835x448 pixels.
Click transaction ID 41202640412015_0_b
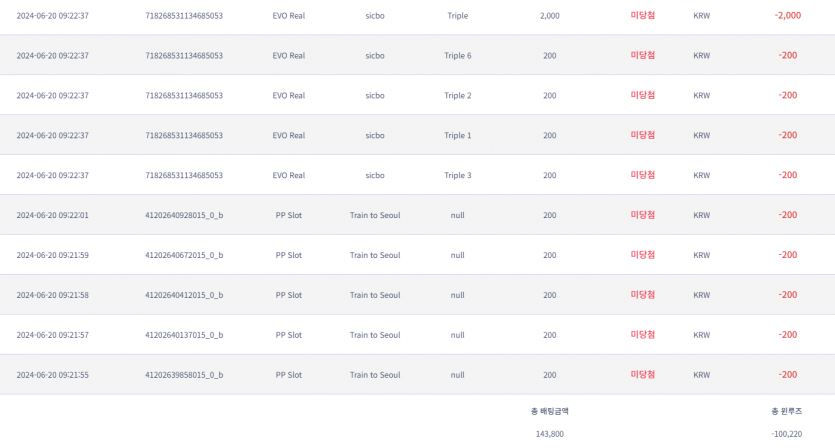coord(184,295)
